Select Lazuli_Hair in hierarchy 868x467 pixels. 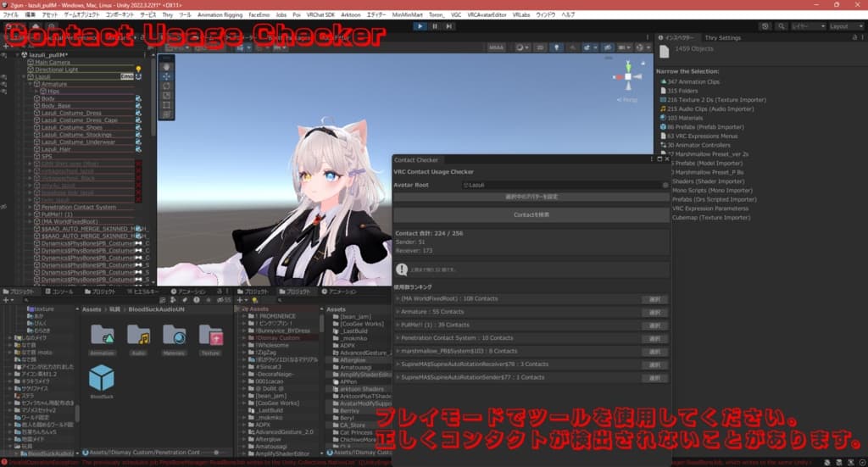58,149
